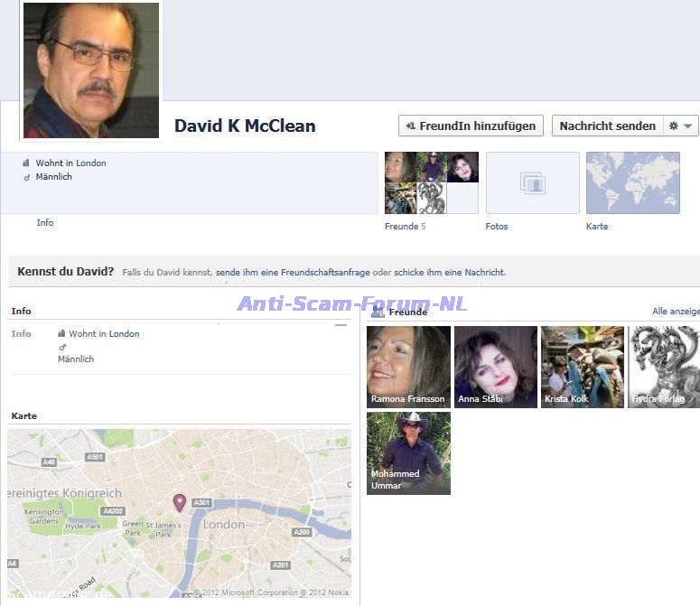View Mohammed Ummar's friend thumbnail
Screen dimensions: 700x606
coord(408,452)
